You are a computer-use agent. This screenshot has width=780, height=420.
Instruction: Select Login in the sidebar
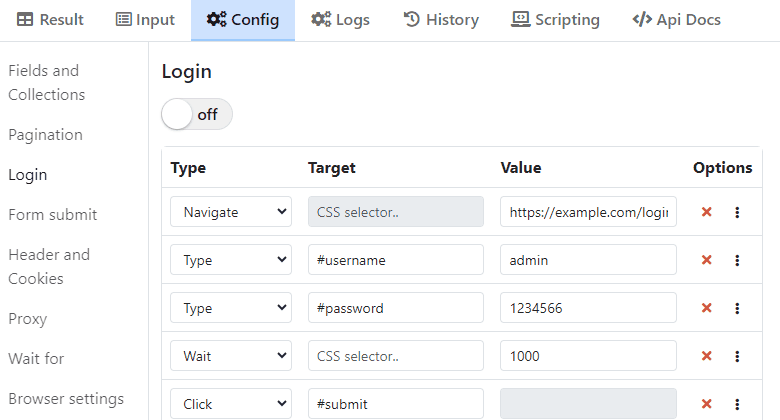(28, 175)
